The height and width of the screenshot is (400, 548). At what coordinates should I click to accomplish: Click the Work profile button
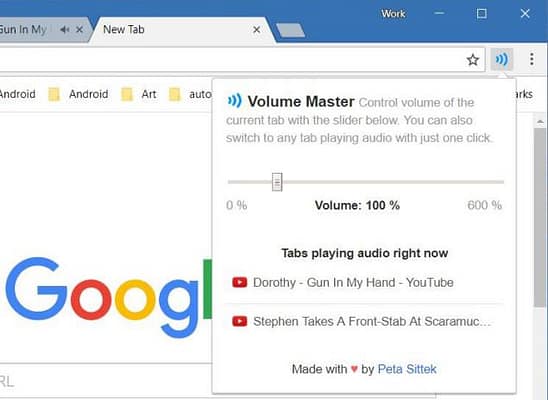[393, 14]
